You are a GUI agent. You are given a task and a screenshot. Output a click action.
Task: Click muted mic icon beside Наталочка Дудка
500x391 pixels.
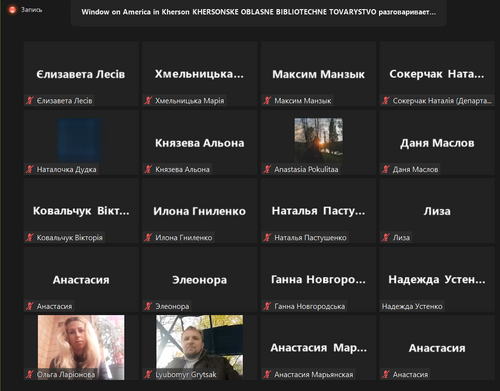[x=30, y=169]
